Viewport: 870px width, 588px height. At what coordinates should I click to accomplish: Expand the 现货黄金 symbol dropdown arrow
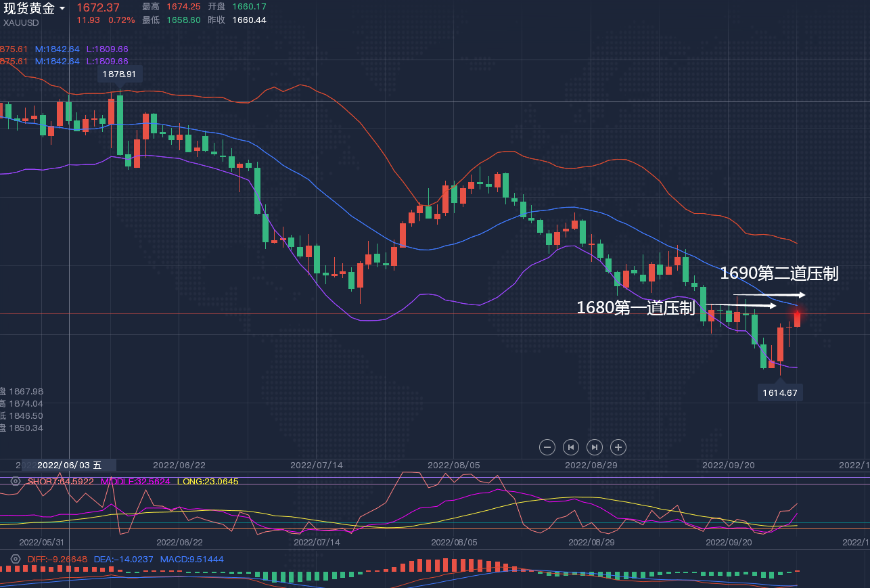coord(63,9)
